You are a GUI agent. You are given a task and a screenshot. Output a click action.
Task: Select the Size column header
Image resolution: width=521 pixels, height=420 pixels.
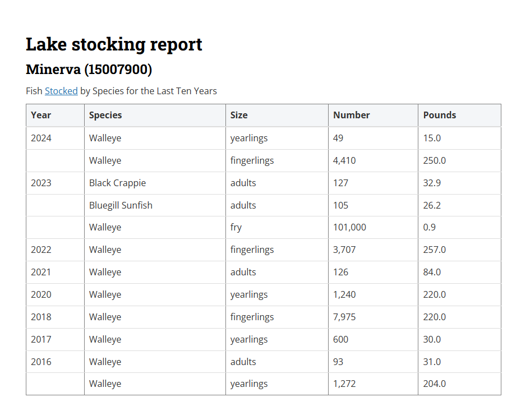[239, 115]
